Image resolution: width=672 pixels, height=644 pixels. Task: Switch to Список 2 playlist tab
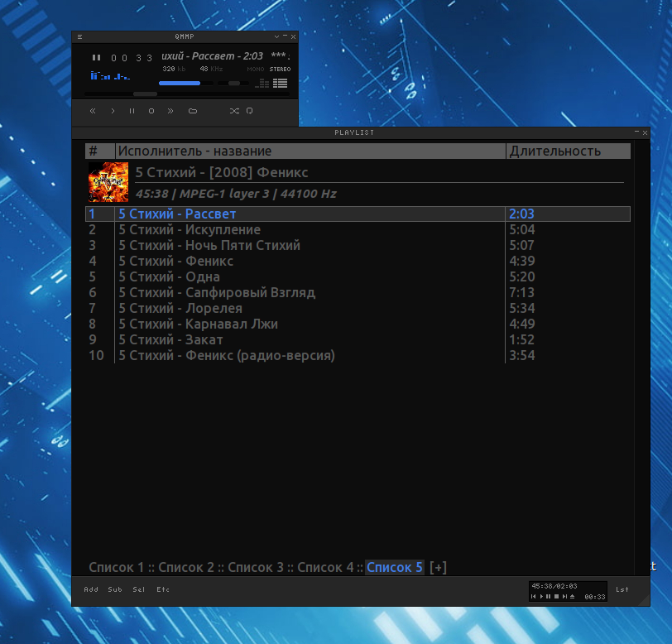pos(186,567)
